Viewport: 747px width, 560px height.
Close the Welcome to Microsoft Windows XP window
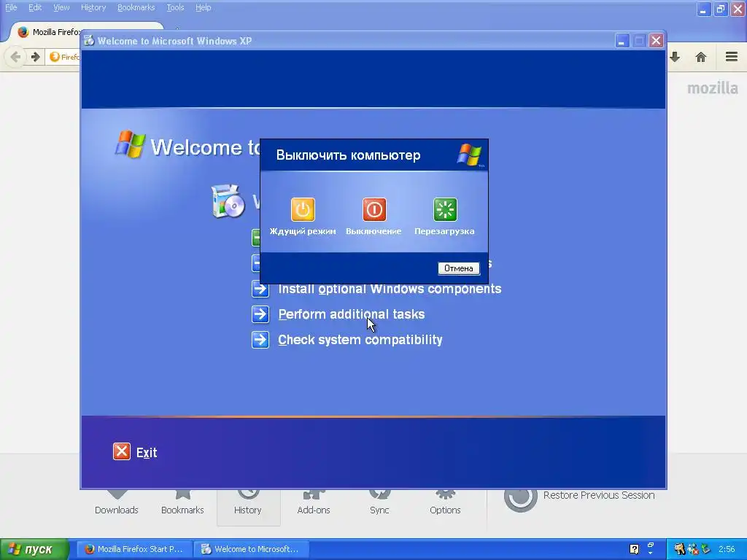[x=656, y=41]
